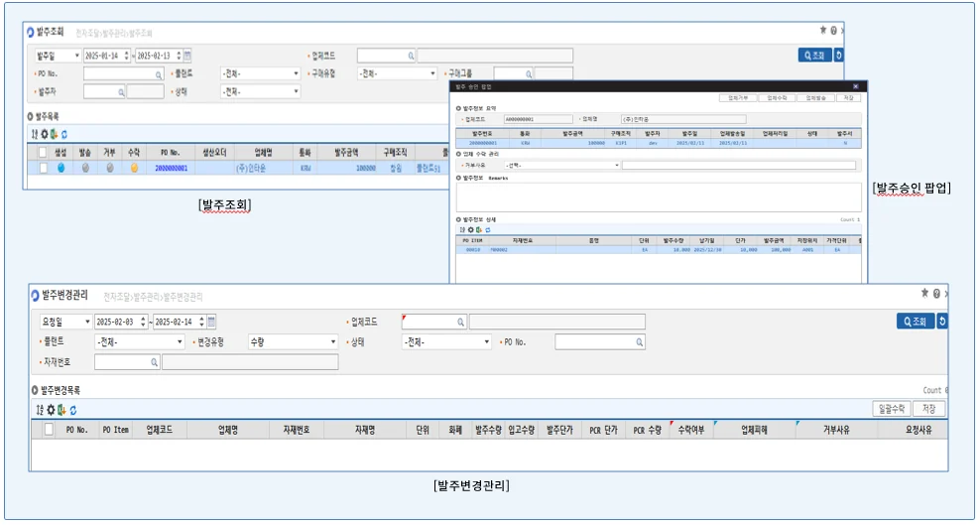
Task: Click the 2025-01-14 start date stepper
Action: pyautogui.click(x=127, y=56)
